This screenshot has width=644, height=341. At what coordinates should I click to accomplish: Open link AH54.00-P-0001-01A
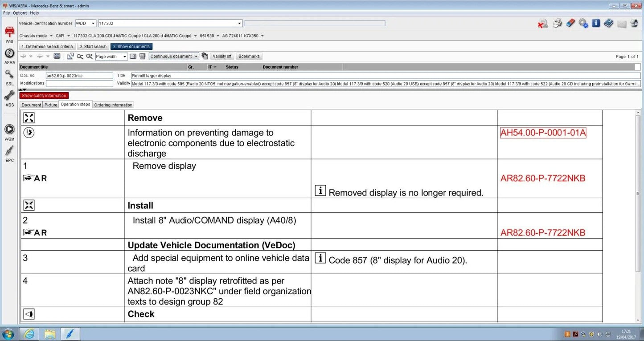point(543,133)
